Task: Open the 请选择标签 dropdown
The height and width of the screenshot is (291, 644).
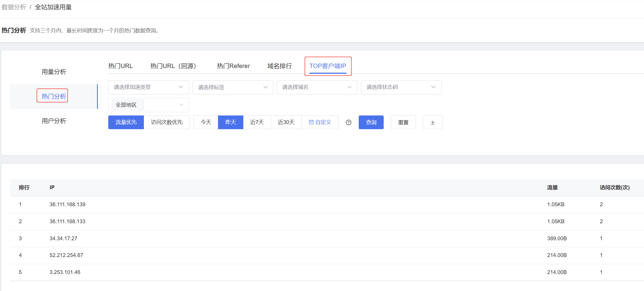Action: pos(233,87)
